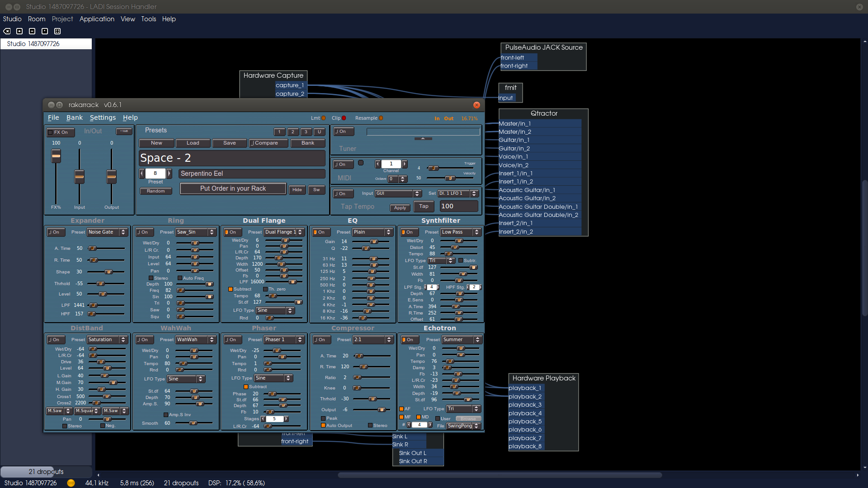
Task: Click the Tap Tempo value field 100
Action: coord(459,206)
